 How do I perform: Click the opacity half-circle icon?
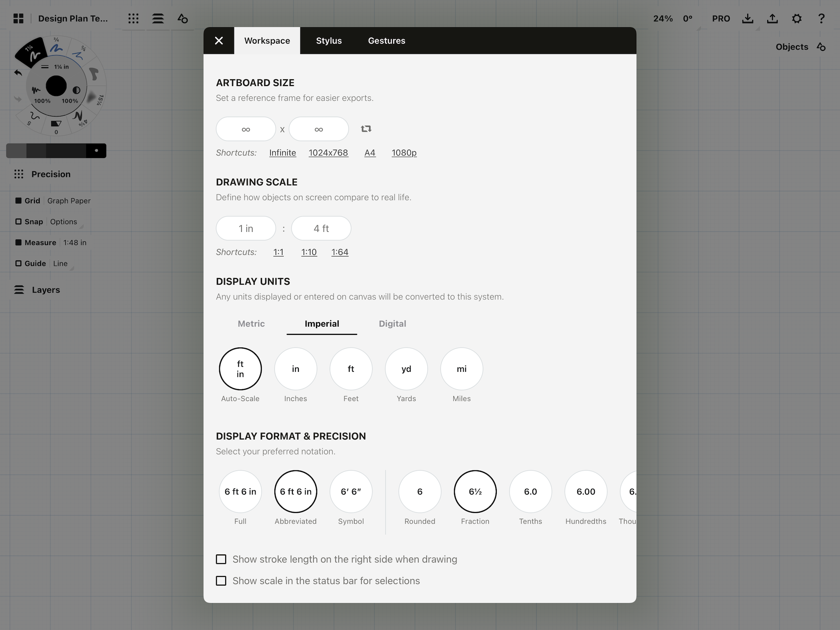tap(76, 90)
